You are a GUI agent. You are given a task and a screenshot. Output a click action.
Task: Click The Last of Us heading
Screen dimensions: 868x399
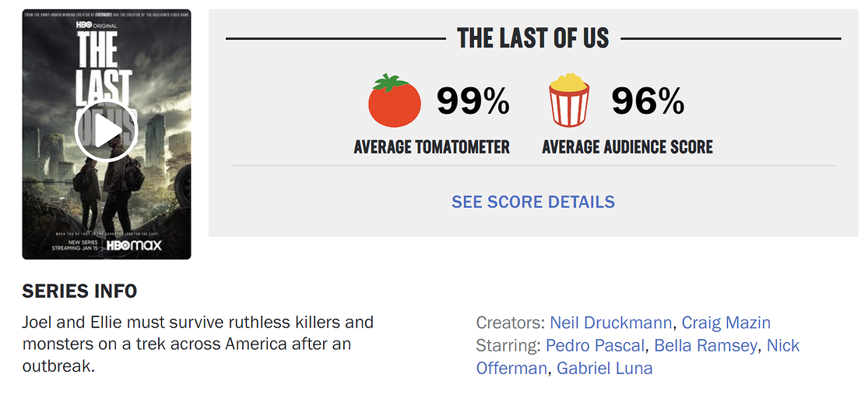click(x=532, y=38)
